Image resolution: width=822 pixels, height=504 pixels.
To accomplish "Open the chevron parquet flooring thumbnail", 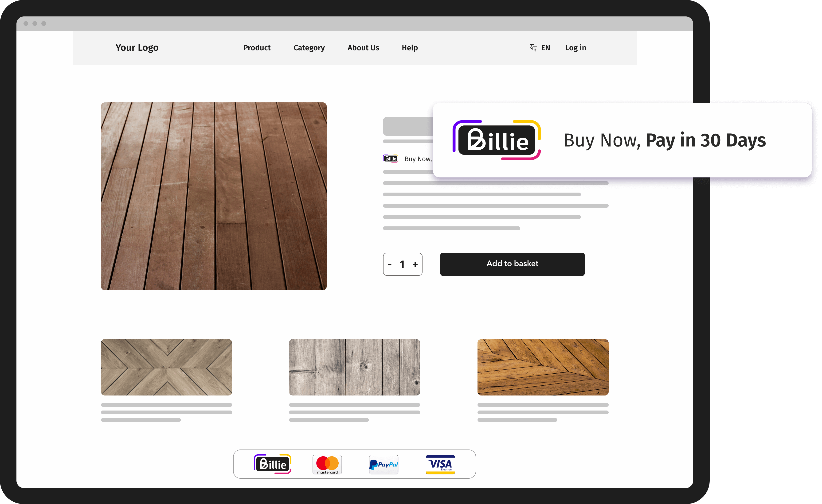I will 166,367.
